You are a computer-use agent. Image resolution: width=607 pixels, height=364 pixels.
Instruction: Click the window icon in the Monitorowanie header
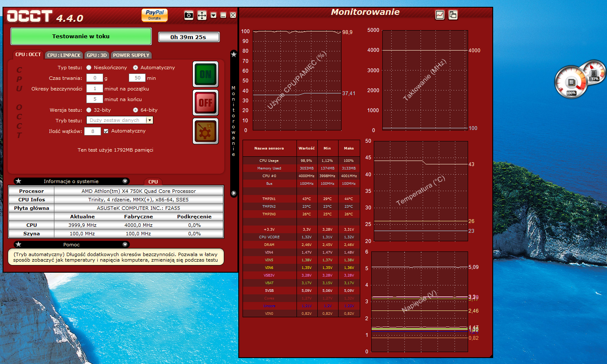point(453,15)
